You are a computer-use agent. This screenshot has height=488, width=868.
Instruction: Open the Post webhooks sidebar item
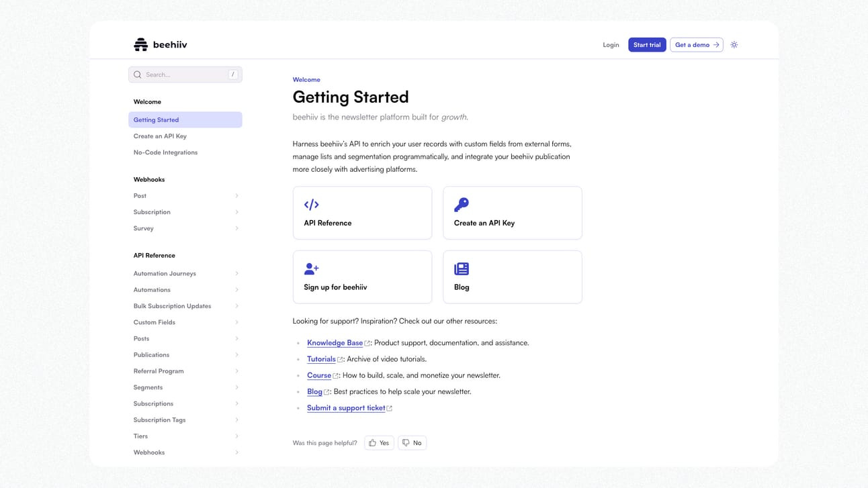[x=185, y=196]
